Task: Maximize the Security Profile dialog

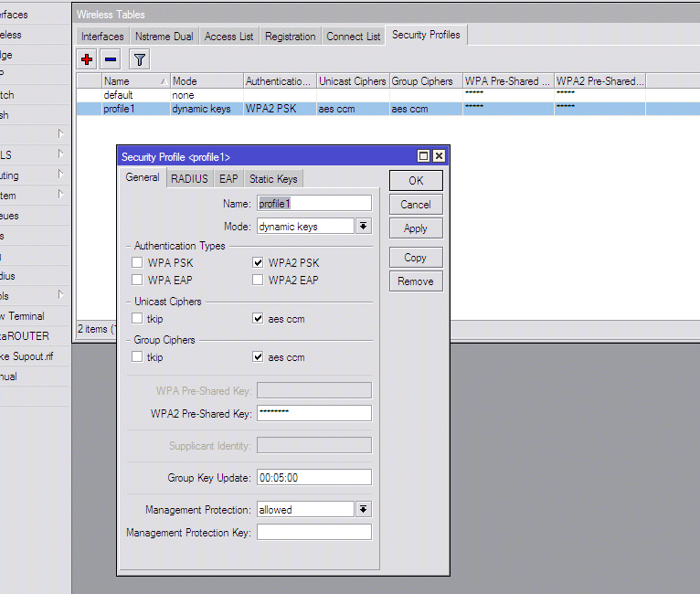Action: coord(423,155)
